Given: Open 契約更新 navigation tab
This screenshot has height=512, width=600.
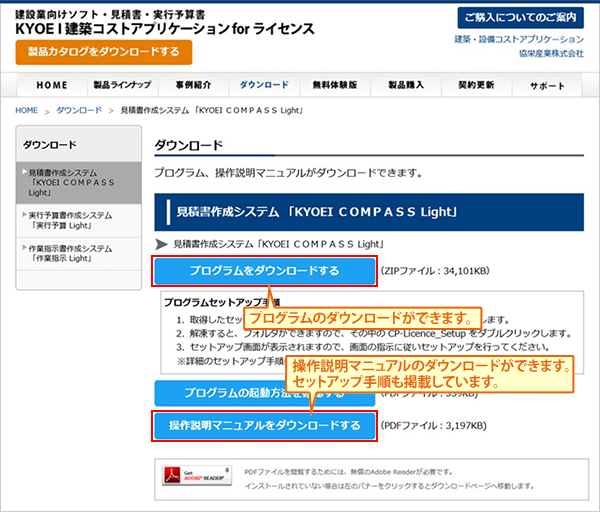Looking at the screenshot, I should 476,85.
